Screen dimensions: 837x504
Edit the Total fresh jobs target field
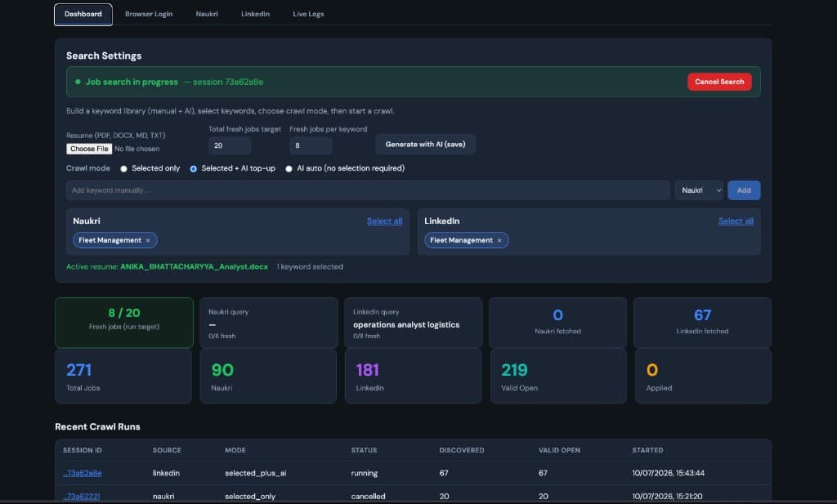(x=230, y=145)
